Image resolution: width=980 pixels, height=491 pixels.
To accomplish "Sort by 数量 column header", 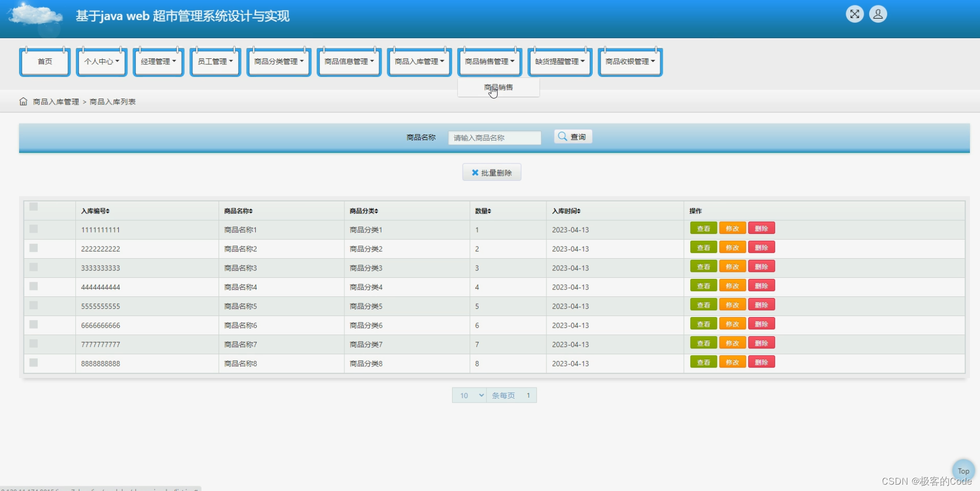I will [483, 211].
